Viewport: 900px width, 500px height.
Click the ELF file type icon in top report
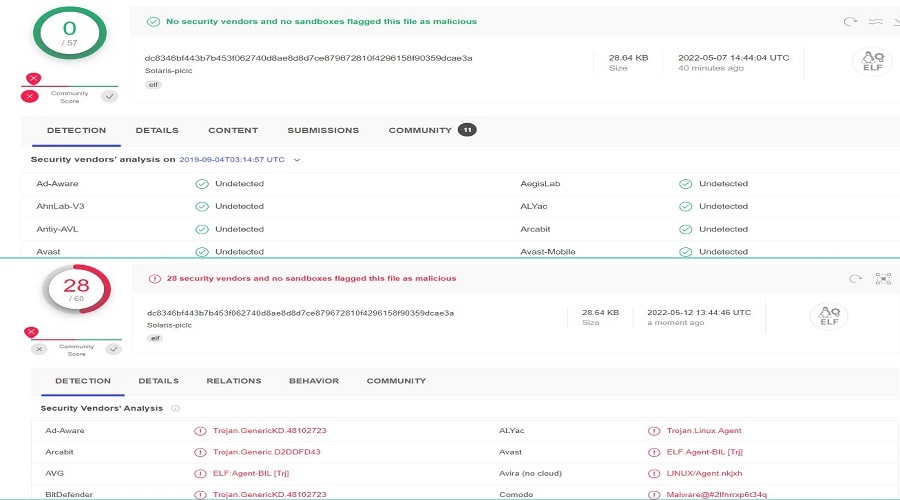(x=871, y=62)
